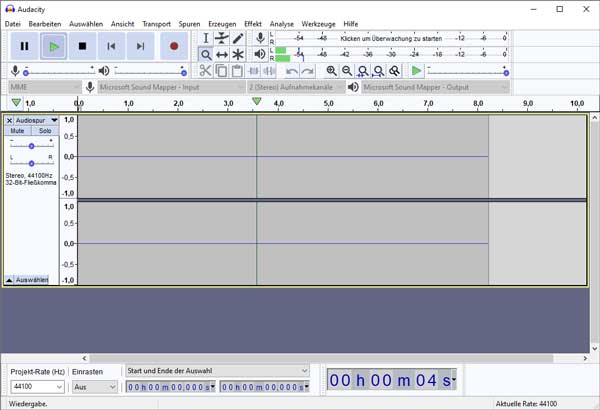The height and width of the screenshot is (410, 600).
Task: Click the playback meter speaker icon
Action: pos(260,54)
